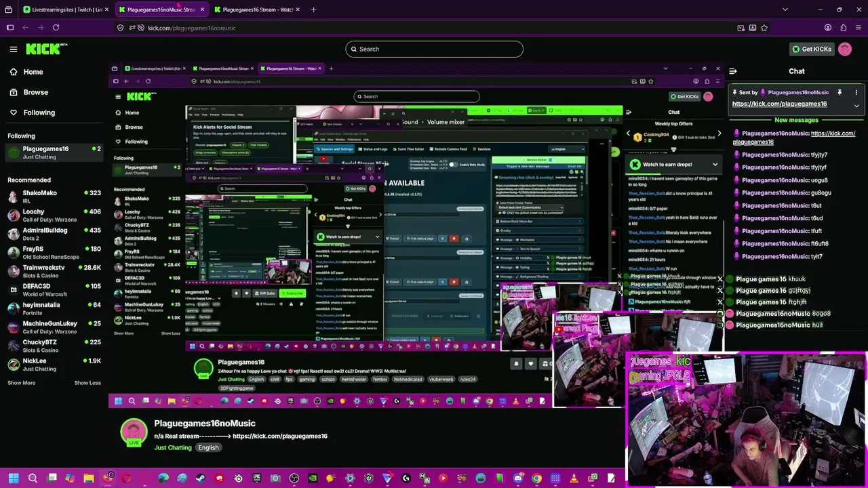Open recommended channel DEFAC3D

tap(54, 290)
